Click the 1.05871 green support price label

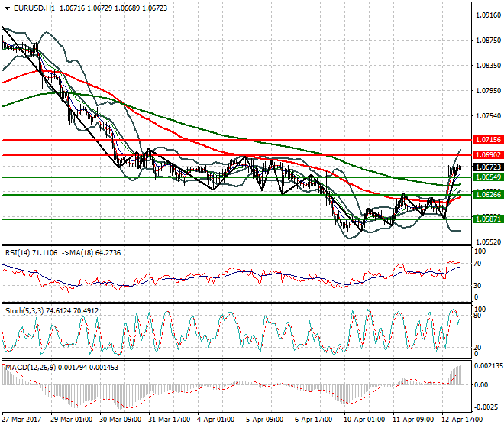pos(488,219)
